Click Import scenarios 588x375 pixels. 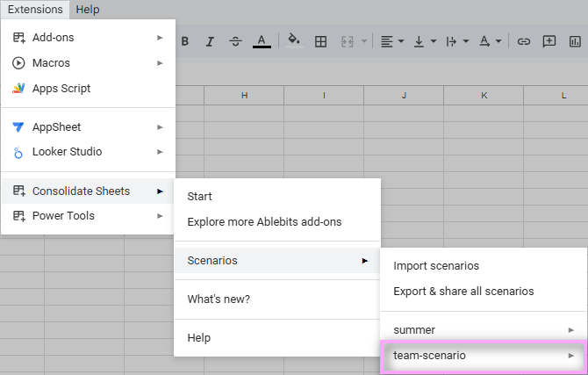coord(484,266)
